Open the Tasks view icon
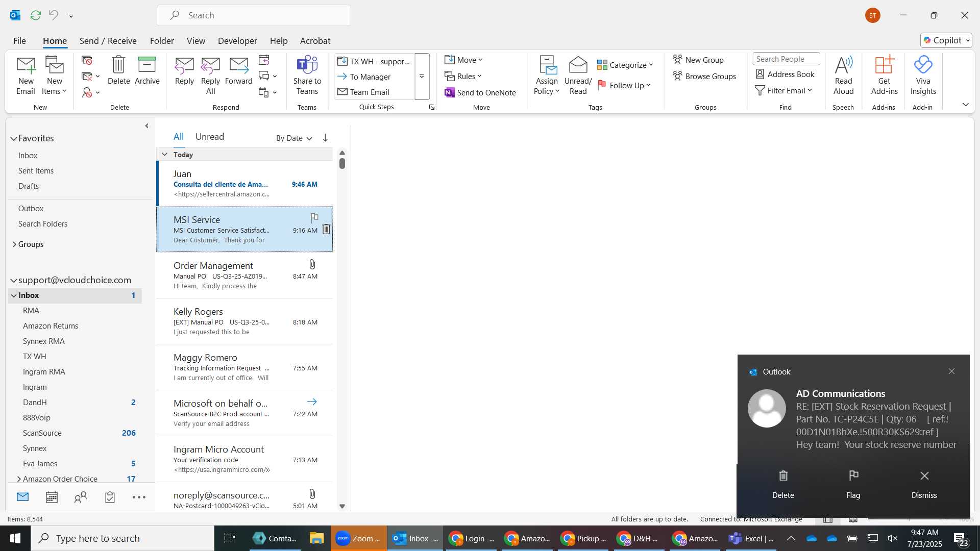The height and width of the screenshot is (551, 980). 110,497
